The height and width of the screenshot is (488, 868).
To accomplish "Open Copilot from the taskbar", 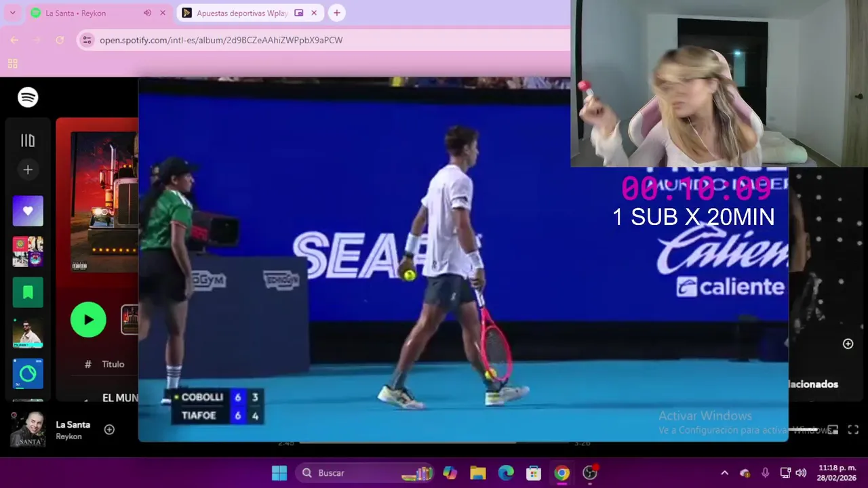I will tap(450, 473).
